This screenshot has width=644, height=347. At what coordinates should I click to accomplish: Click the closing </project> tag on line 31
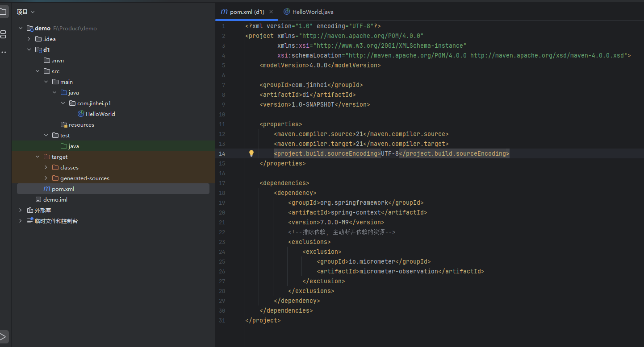(x=263, y=320)
